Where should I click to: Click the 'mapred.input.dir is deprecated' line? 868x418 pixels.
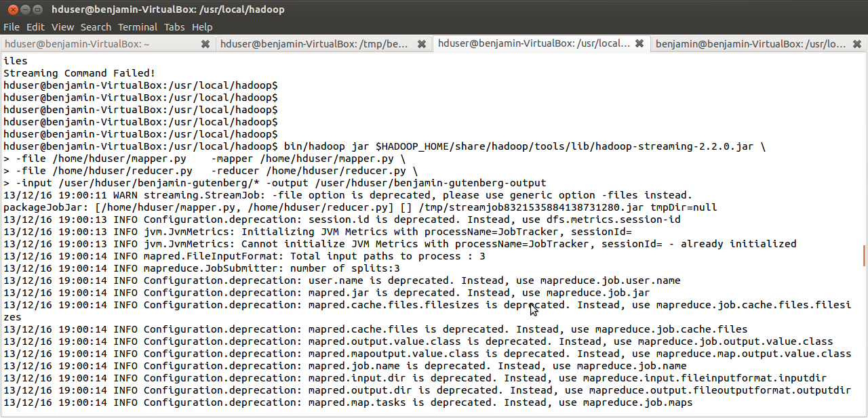point(414,378)
